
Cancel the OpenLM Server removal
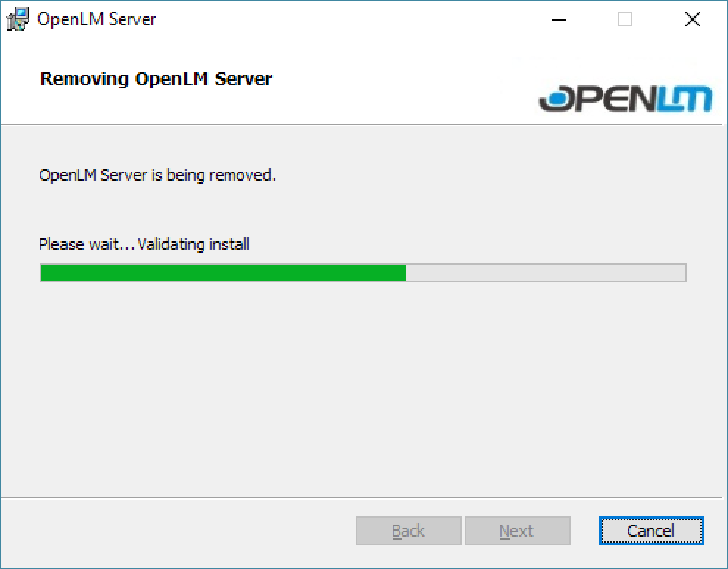(651, 530)
